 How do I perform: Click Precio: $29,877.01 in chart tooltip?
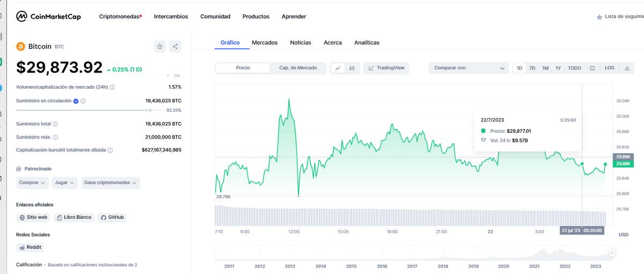click(x=510, y=131)
